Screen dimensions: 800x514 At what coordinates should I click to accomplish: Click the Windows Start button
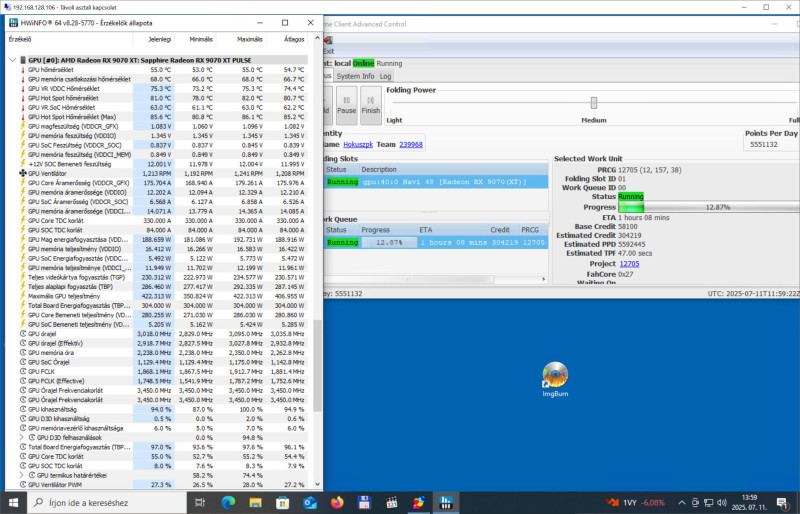[13, 503]
